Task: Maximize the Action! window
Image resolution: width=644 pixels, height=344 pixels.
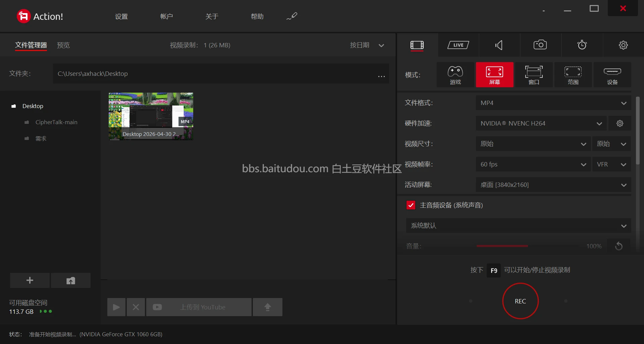Action: 594,8
